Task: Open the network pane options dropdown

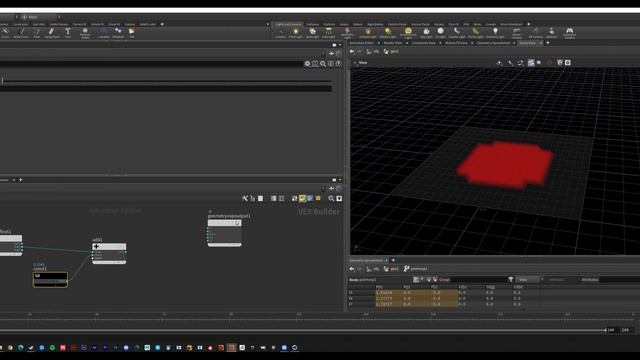Action: click(x=340, y=180)
